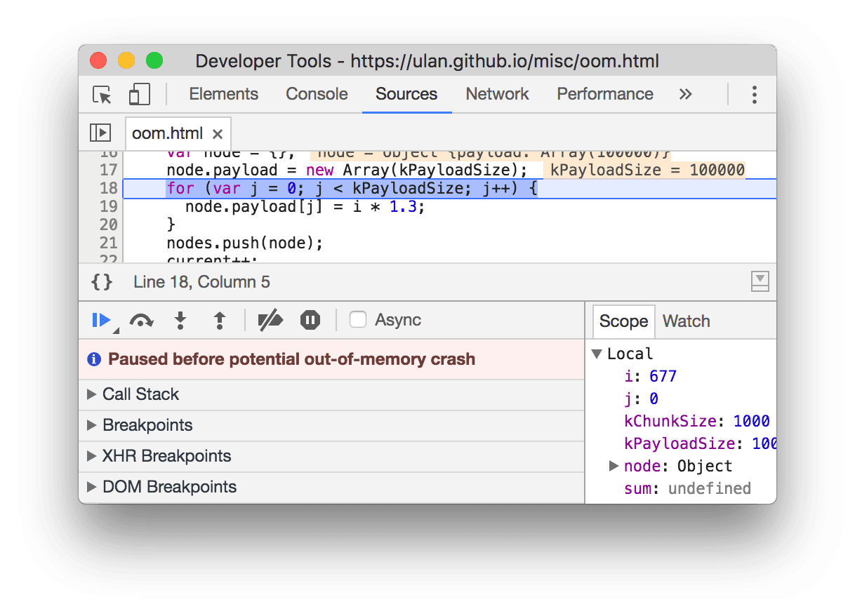Image resolution: width=855 pixels, height=616 pixels.
Task: Open the DevTools three-dot customize menu
Action: (x=754, y=94)
